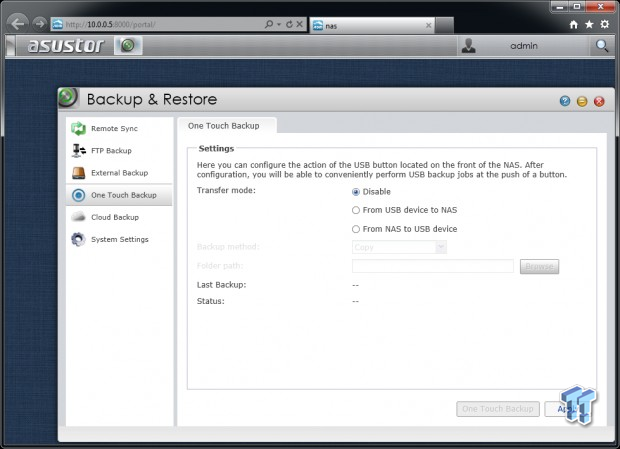The image size is (620, 449).
Task: Minimize the Backup & Restore window
Action: 582,101
